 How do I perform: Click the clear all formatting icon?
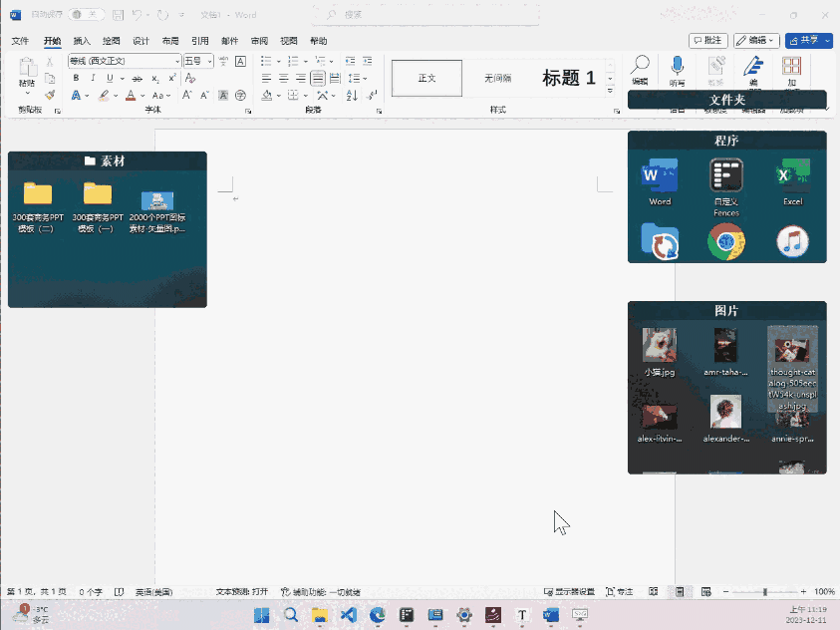(x=189, y=78)
